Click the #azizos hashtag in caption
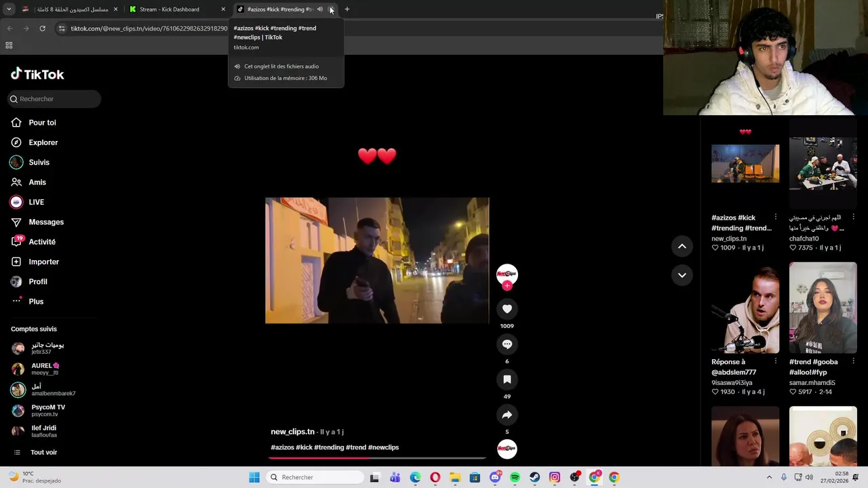868x488 pixels. point(282,447)
